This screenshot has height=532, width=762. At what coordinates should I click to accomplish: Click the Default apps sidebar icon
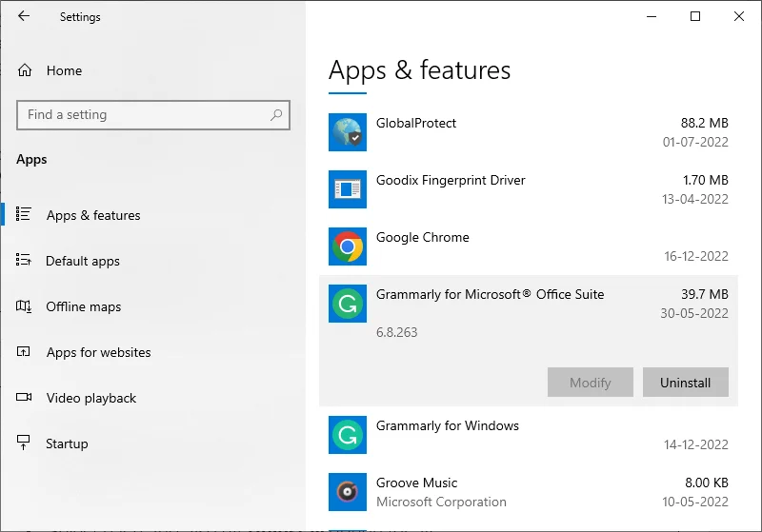[x=23, y=260]
